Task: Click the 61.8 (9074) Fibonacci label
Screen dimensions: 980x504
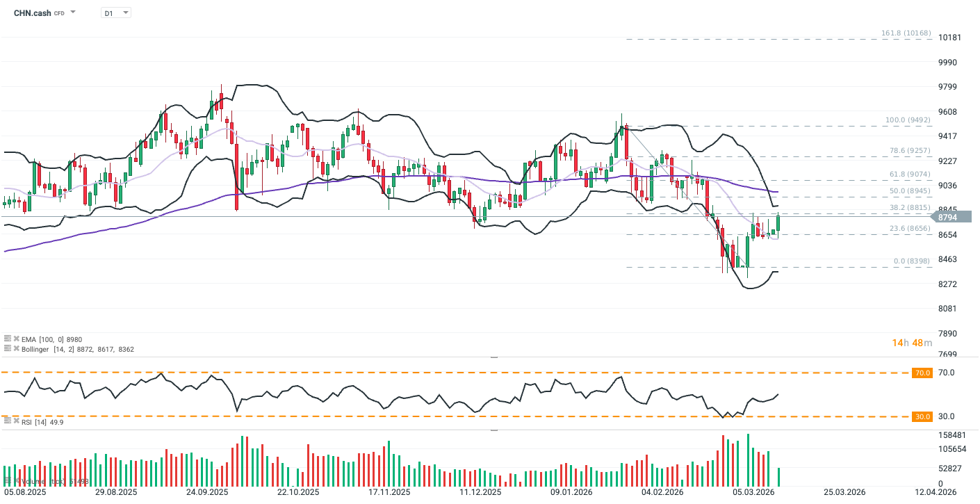Action: 909,174
